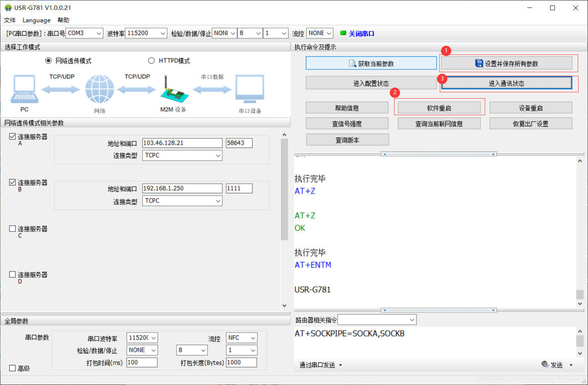Viewport: 588px width, 385px height.
Task: Click 软件重启 button
Action: pyautogui.click(x=439, y=108)
